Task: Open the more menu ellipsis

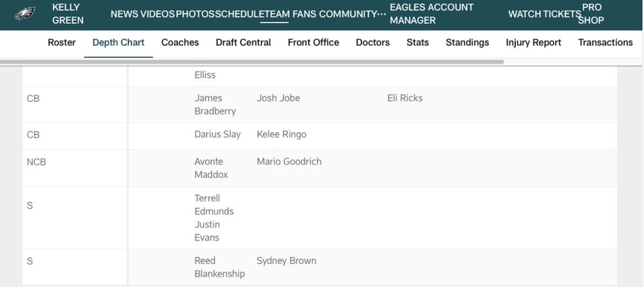Action: point(383,14)
